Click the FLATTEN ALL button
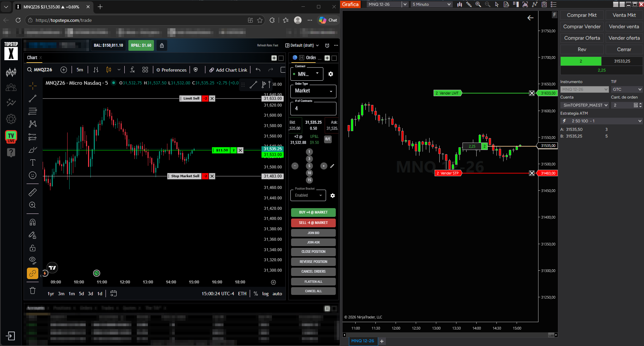 (x=313, y=282)
